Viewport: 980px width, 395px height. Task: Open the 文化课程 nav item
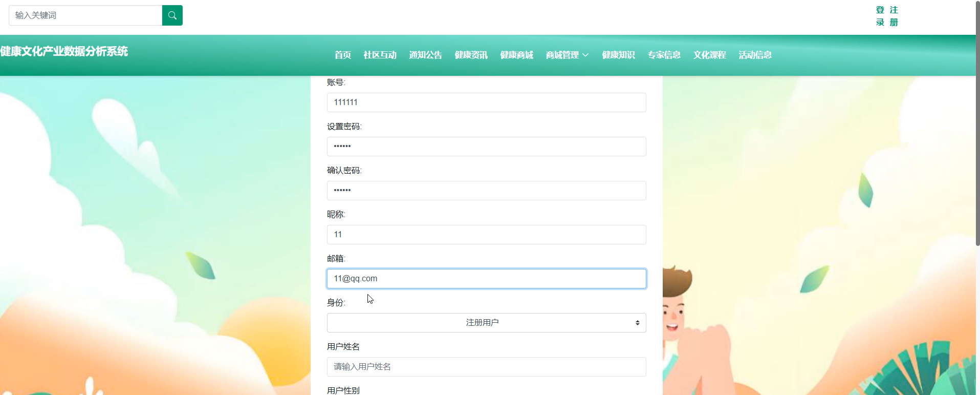[710, 55]
